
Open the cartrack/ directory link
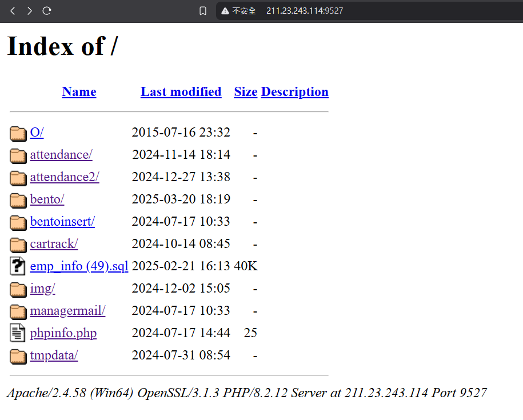coord(54,244)
